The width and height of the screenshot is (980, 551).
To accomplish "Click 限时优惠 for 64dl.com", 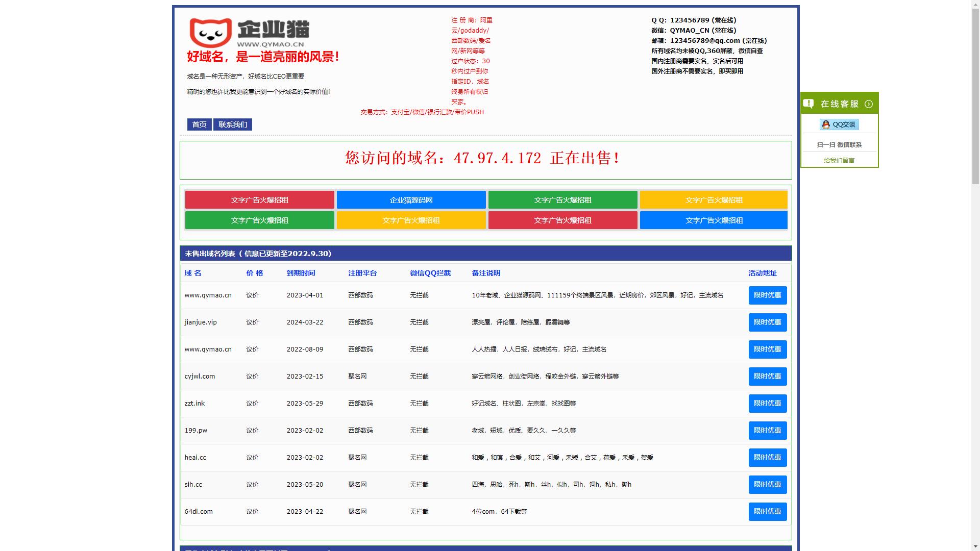I will [x=767, y=512].
